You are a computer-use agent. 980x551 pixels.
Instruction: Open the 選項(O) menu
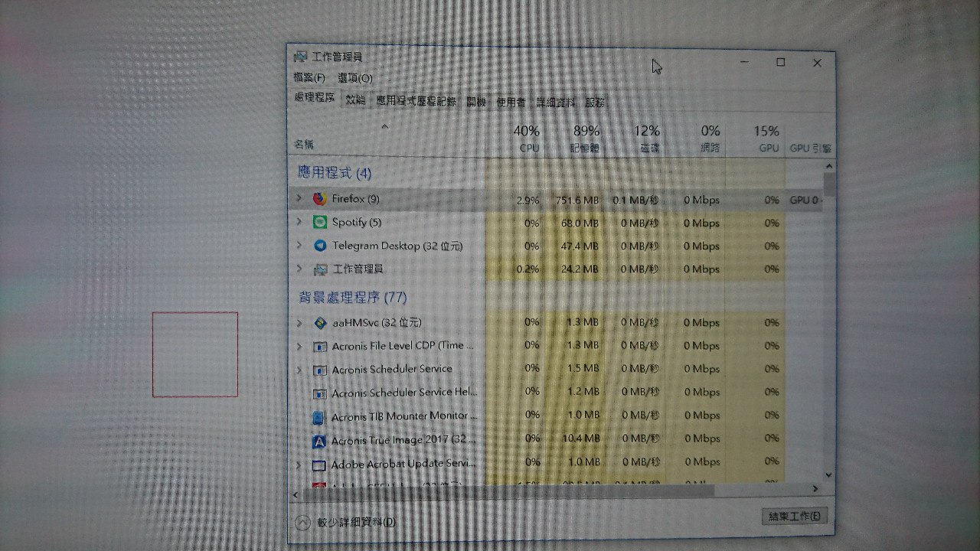tap(355, 78)
